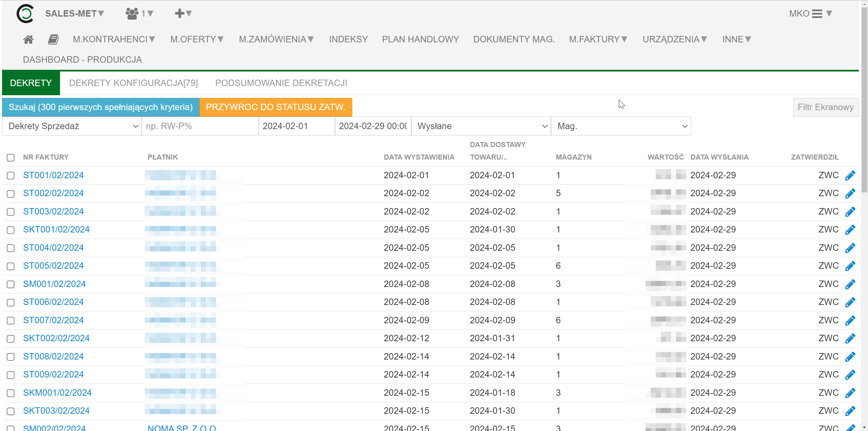Switch to the DEKRETY tab
The height and width of the screenshot is (431, 868).
[31, 83]
